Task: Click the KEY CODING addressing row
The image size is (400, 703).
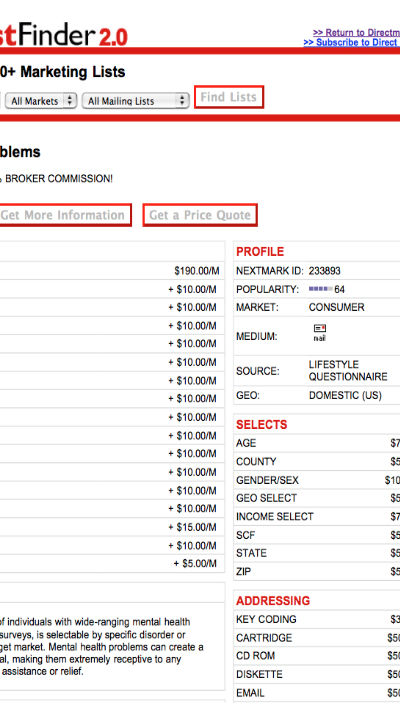Action: (x=317, y=620)
